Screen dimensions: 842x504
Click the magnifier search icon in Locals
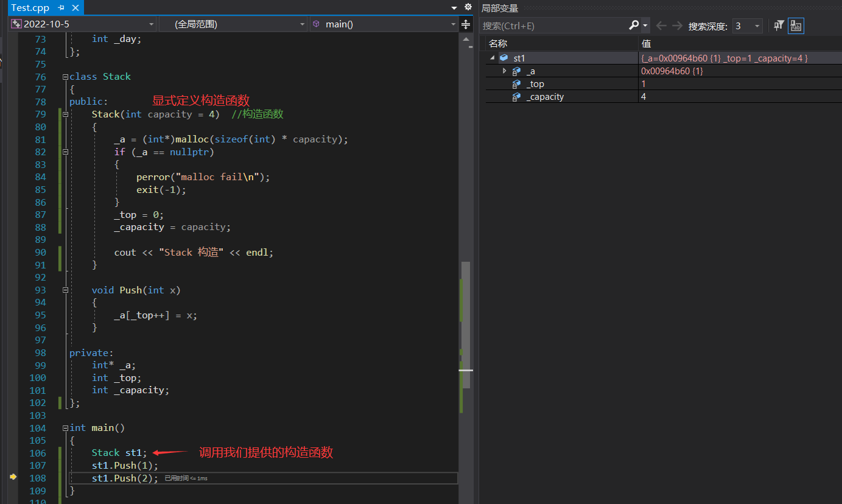point(634,26)
